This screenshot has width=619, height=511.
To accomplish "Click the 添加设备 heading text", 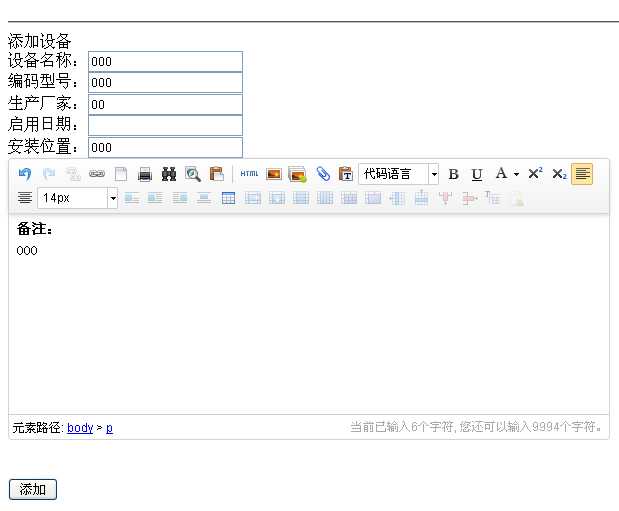I will [x=39, y=41].
